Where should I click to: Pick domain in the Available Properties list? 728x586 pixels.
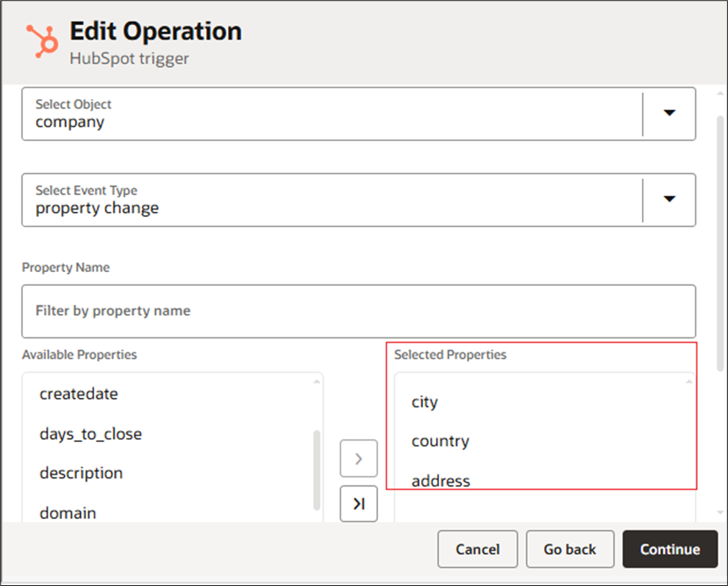pos(68,512)
